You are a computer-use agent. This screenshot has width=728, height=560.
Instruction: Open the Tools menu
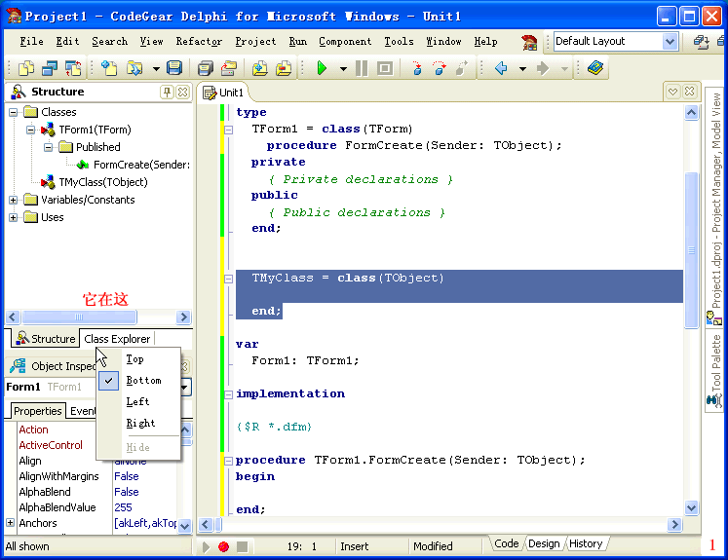[x=399, y=41]
